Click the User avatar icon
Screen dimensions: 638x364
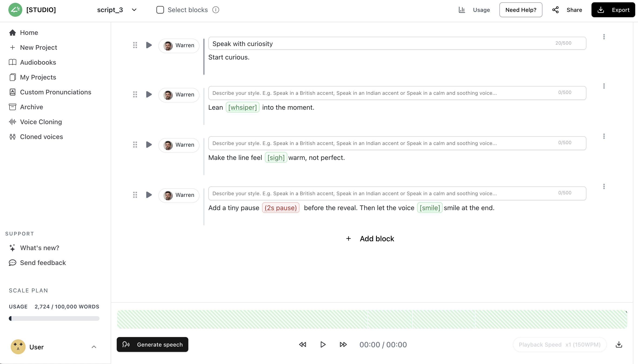[x=18, y=347]
